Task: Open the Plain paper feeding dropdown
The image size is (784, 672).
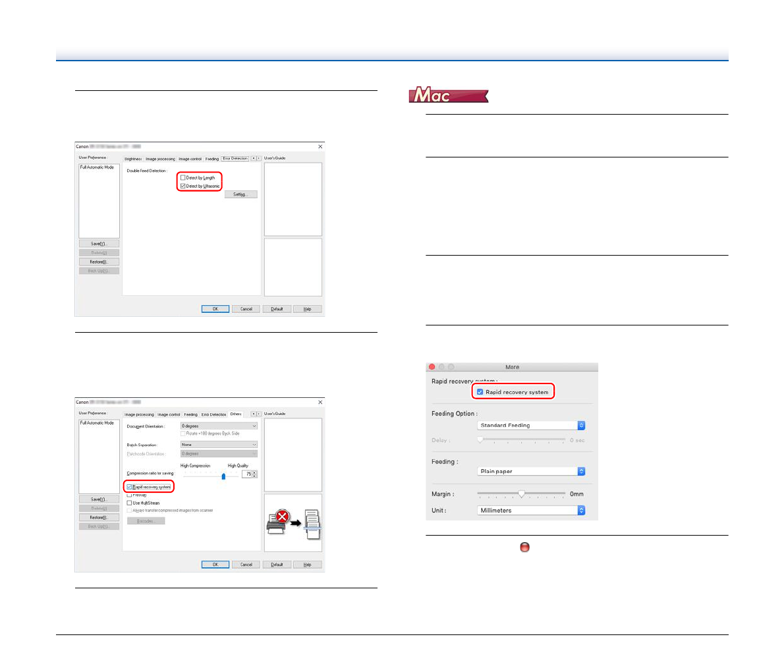Action: [531, 472]
